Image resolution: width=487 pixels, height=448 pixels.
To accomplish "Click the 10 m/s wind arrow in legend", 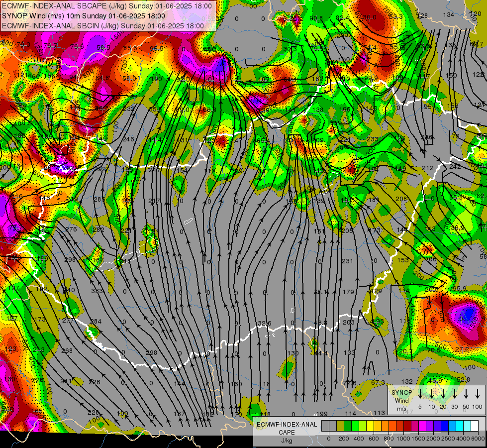I will (x=431, y=394).
